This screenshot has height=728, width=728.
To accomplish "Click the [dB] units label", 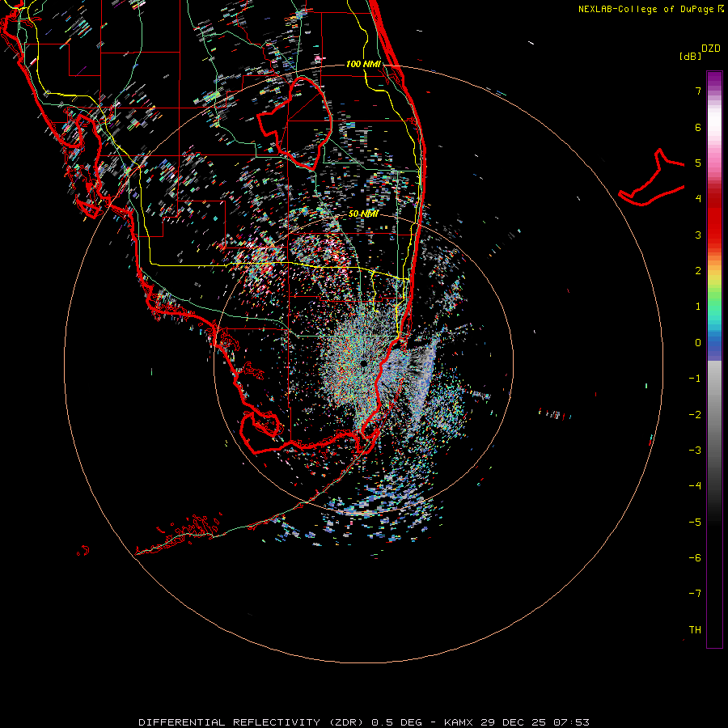I will 691,56.
